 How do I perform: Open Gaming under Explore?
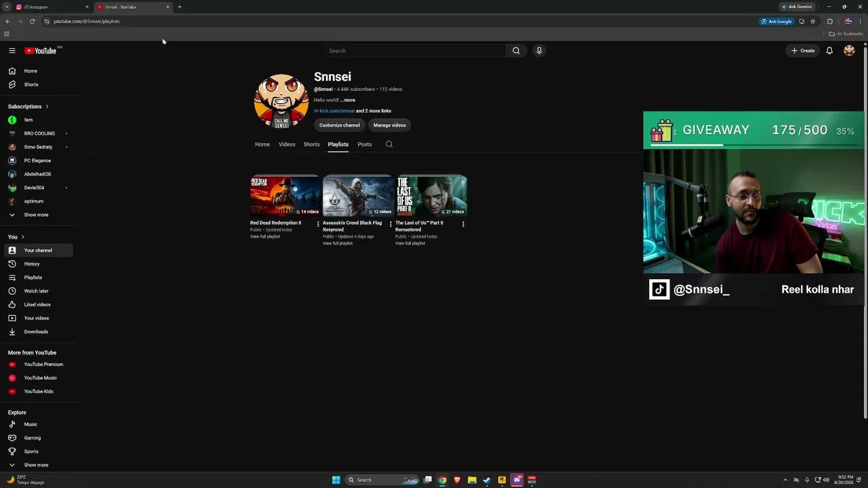[39, 438]
